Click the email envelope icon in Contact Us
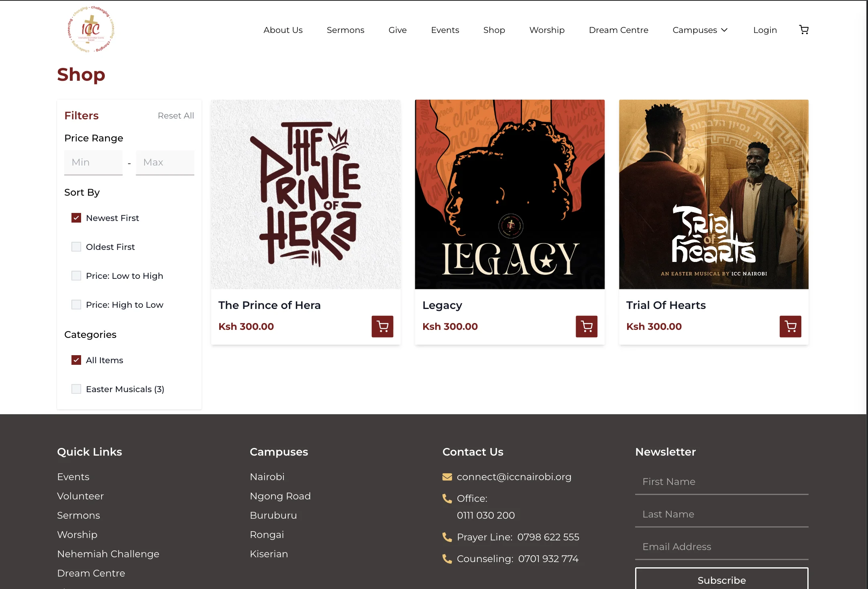Viewport: 868px width, 589px height. 447,477
